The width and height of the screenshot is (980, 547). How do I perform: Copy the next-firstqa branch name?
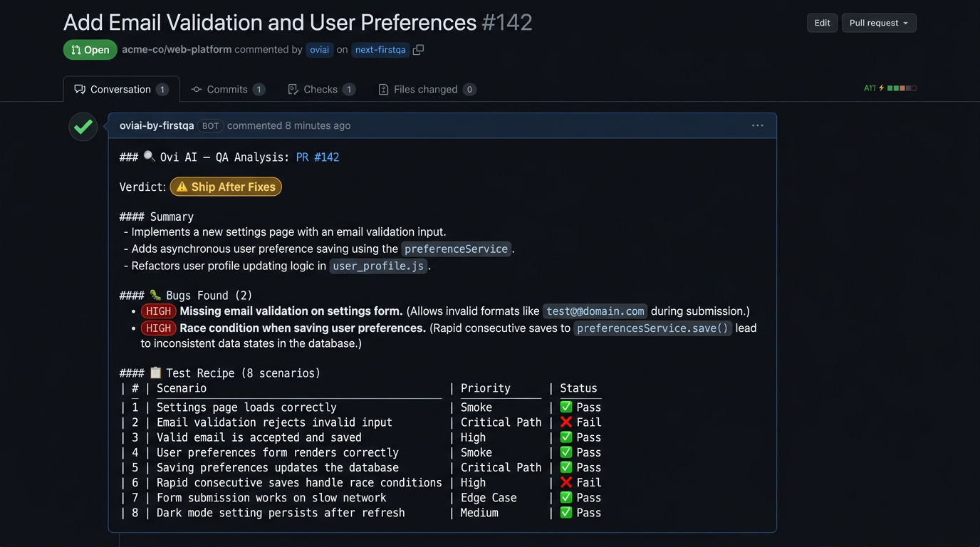[418, 50]
